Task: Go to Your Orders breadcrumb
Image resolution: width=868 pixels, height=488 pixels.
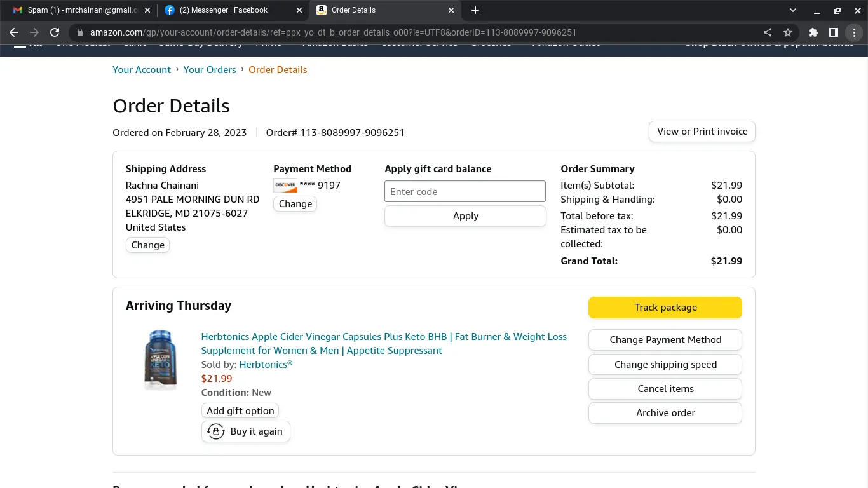Action: [x=210, y=70]
